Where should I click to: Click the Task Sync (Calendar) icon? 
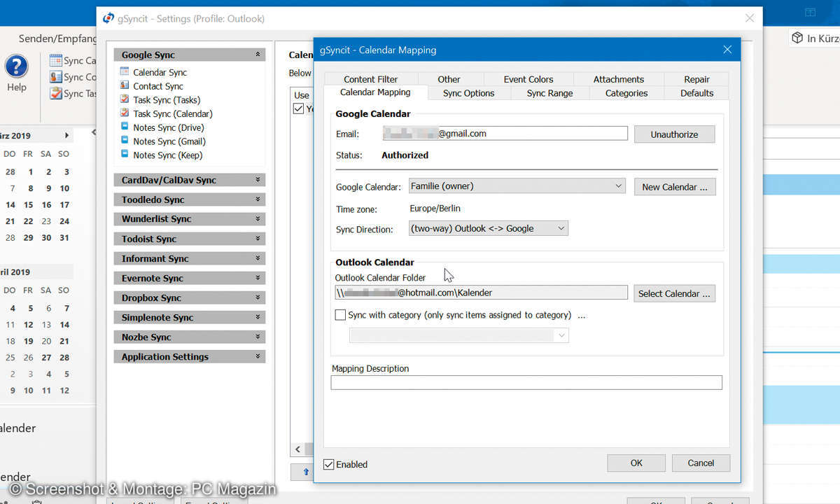pyautogui.click(x=125, y=113)
